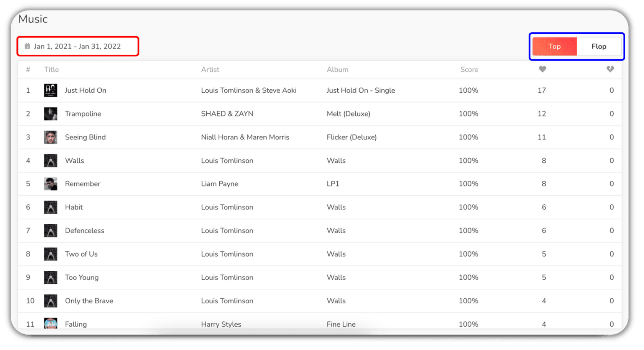Image resolution: width=644 pixels, height=350 pixels.
Task: Click the 100% score for Habit
Action: pyautogui.click(x=468, y=207)
